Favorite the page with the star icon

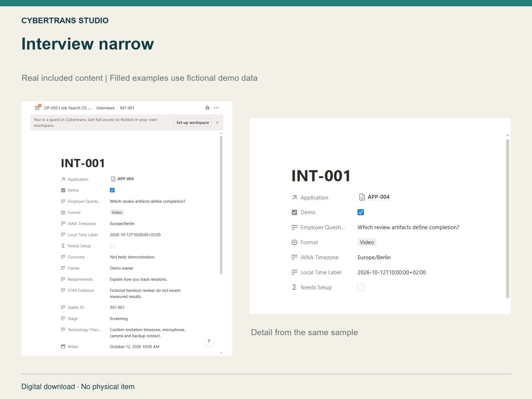click(207, 108)
